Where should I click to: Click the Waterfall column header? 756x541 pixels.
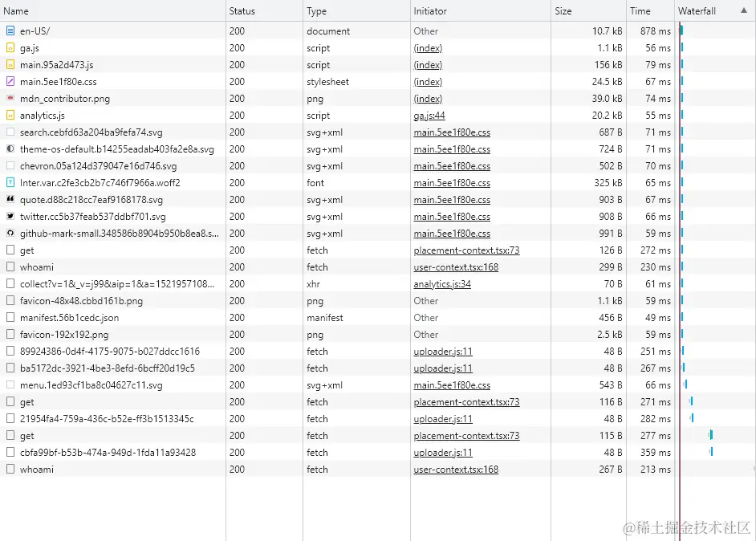[x=716, y=10]
